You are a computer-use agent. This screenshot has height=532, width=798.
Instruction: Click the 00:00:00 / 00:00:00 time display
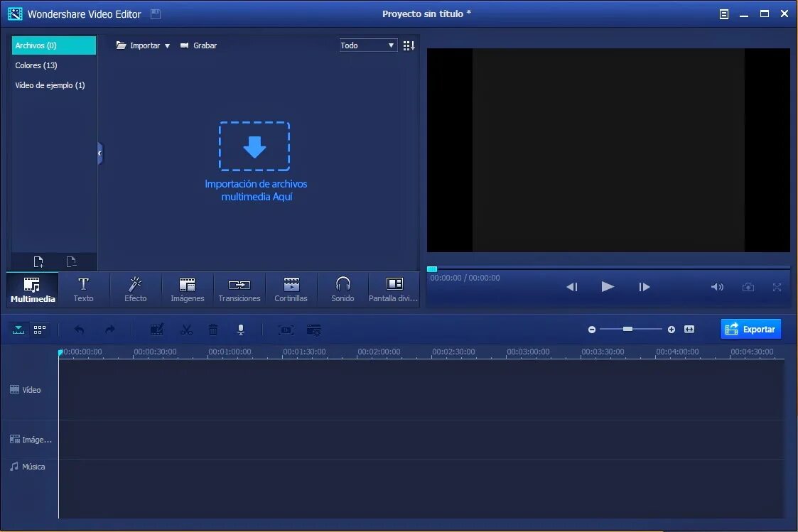point(465,278)
